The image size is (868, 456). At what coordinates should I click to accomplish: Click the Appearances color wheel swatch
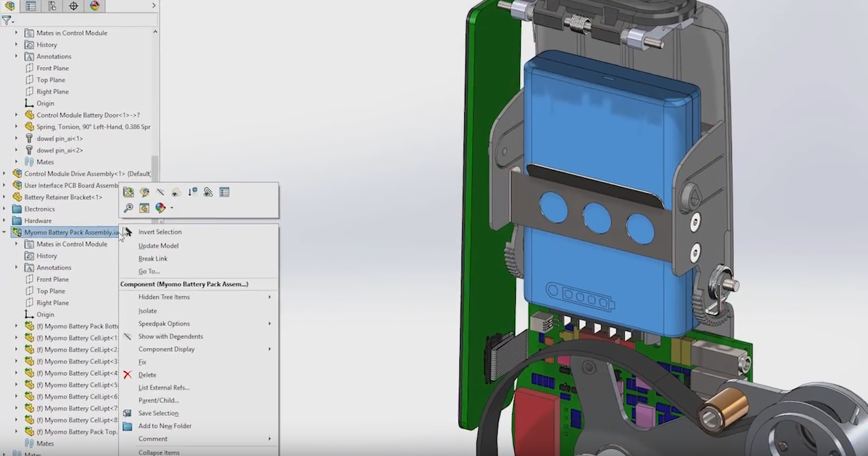pos(160,208)
